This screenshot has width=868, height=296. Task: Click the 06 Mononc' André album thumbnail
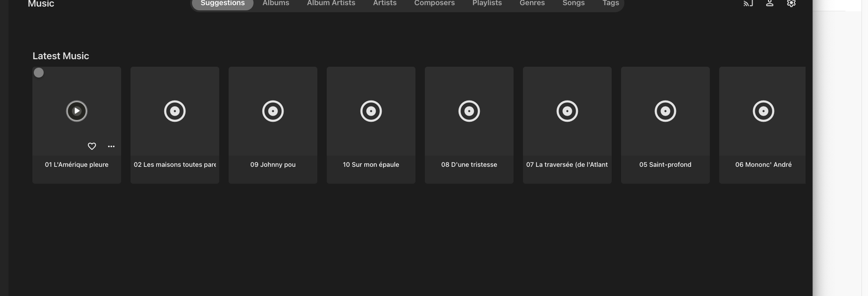(763, 111)
